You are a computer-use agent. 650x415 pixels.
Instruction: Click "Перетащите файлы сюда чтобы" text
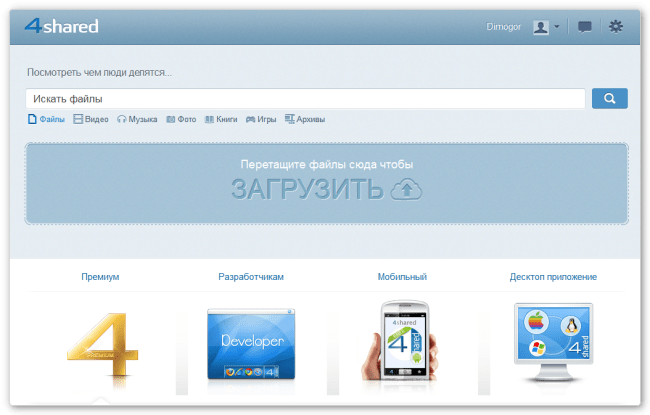tap(327, 165)
